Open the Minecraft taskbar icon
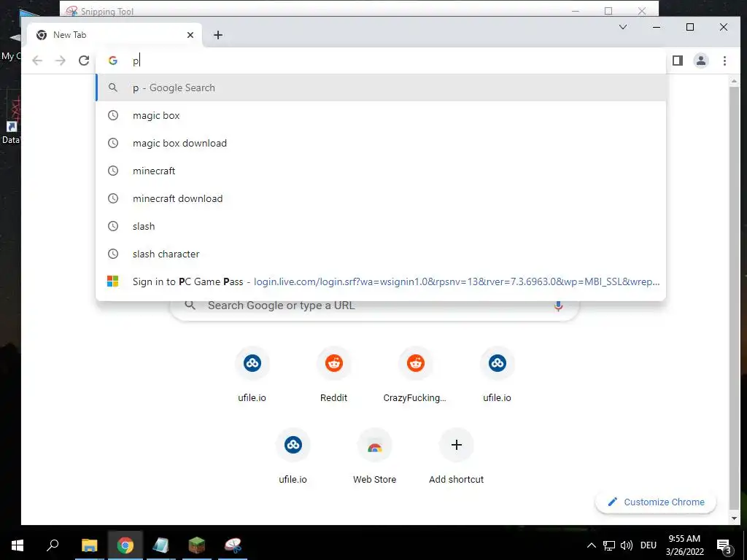The height and width of the screenshot is (560, 747). coord(196,545)
